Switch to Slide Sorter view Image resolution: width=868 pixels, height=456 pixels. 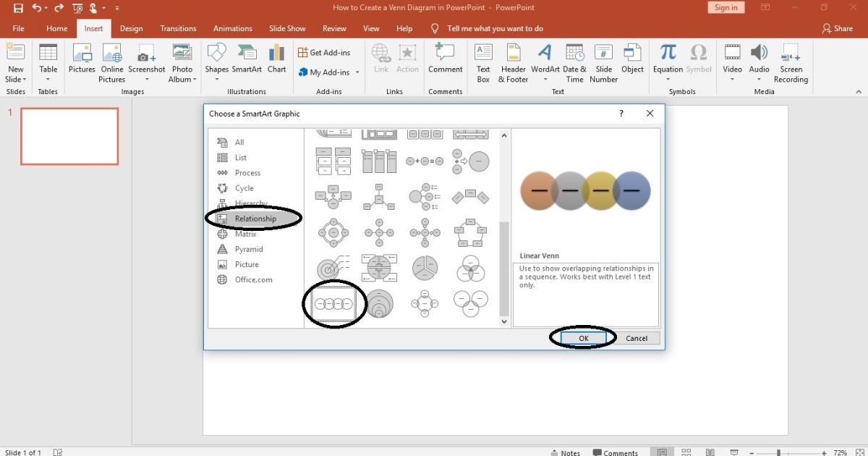point(686,452)
